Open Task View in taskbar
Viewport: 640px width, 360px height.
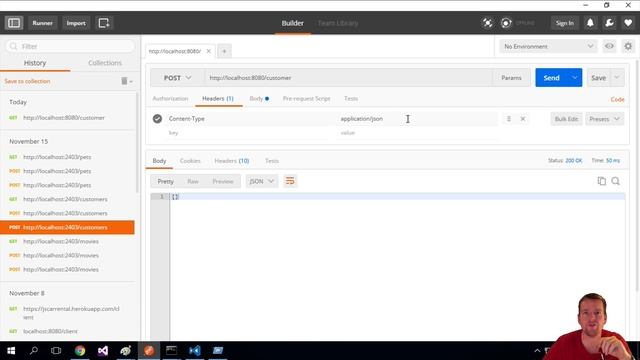(56, 351)
